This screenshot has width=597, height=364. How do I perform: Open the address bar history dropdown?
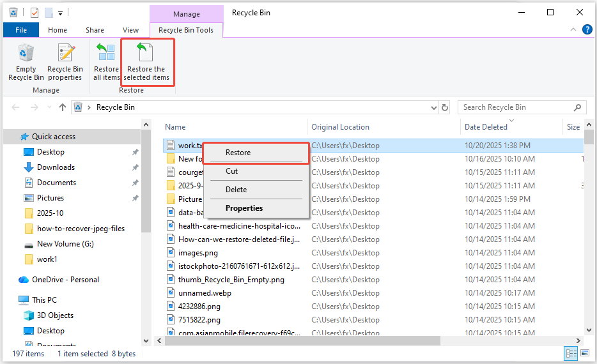(432, 107)
